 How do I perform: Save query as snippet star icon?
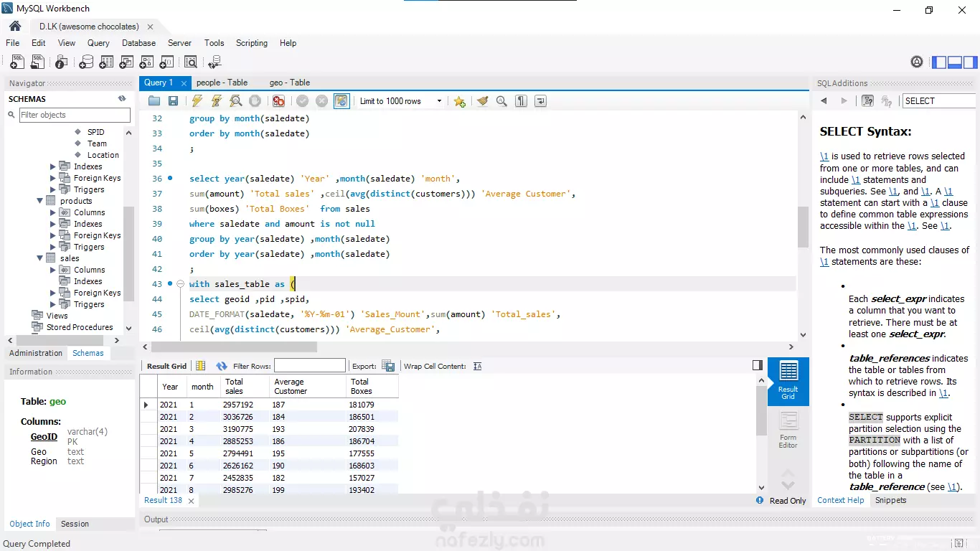click(x=460, y=101)
